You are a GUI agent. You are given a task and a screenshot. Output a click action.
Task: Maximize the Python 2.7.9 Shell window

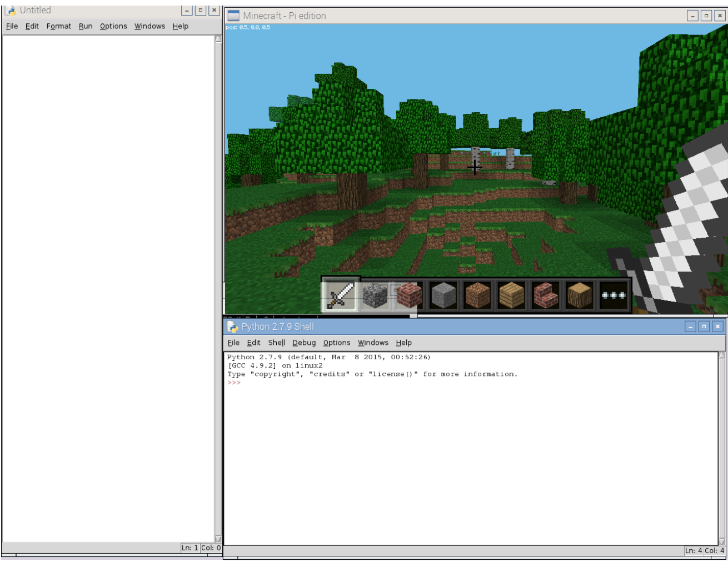pos(704,327)
